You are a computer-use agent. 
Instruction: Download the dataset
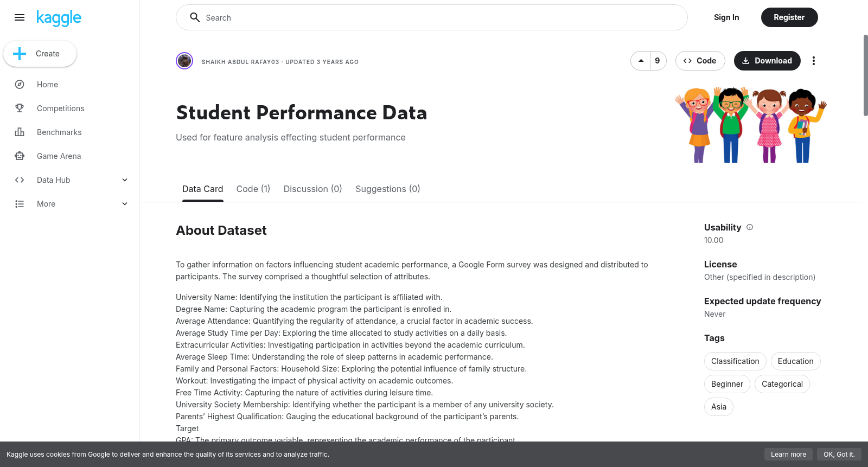coord(767,61)
